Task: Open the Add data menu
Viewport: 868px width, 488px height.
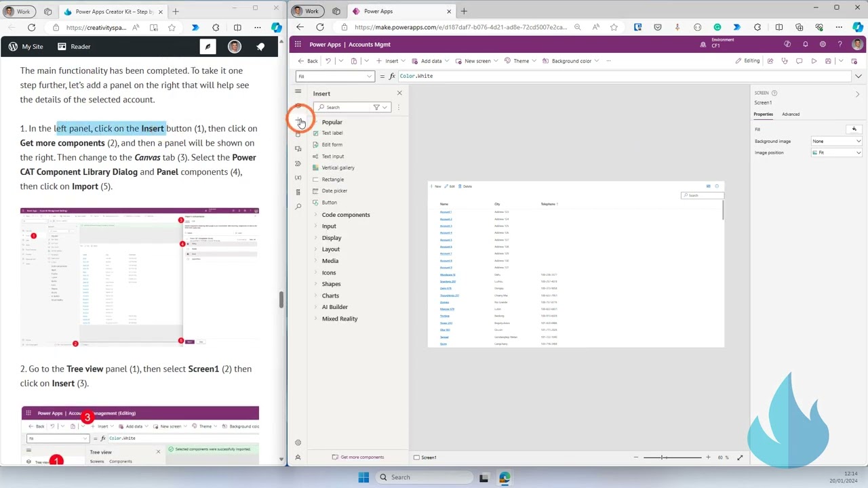Action: pyautogui.click(x=431, y=61)
